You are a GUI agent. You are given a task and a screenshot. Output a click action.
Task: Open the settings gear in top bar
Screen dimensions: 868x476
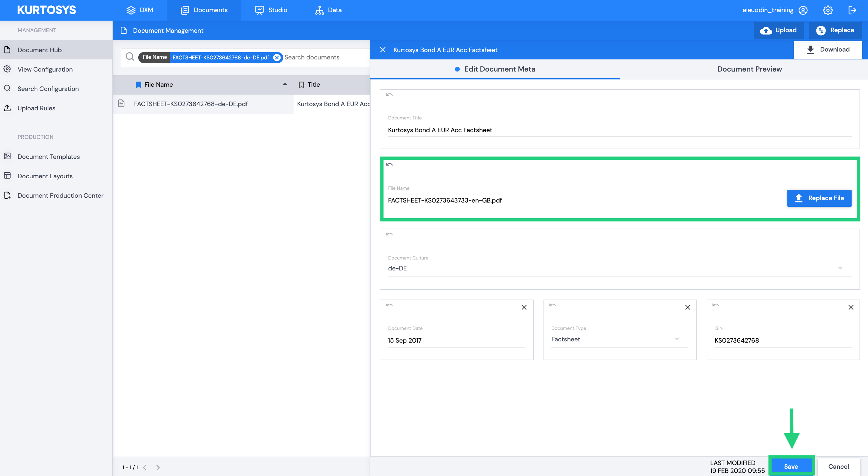pyautogui.click(x=828, y=10)
